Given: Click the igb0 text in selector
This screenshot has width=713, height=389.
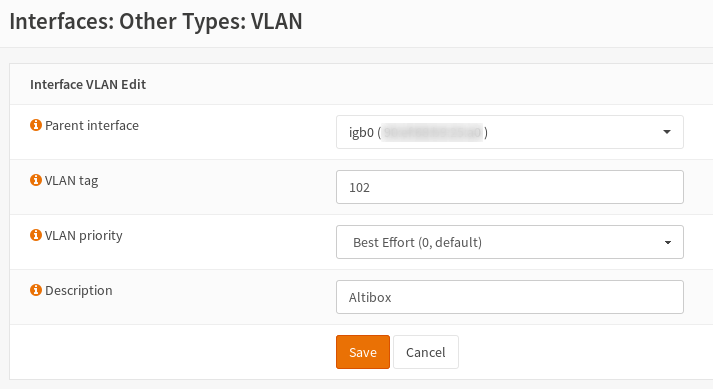Looking at the screenshot, I should 361,133.
